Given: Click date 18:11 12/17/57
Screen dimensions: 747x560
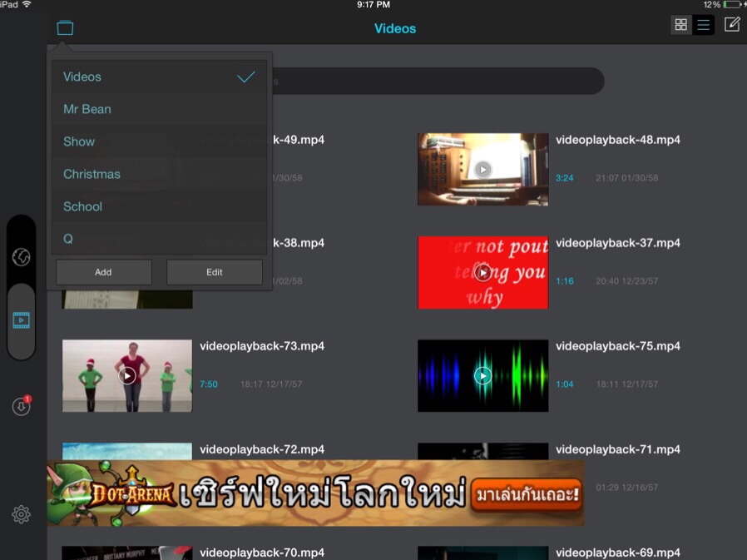Looking at the screenshot, I should 627,384.
